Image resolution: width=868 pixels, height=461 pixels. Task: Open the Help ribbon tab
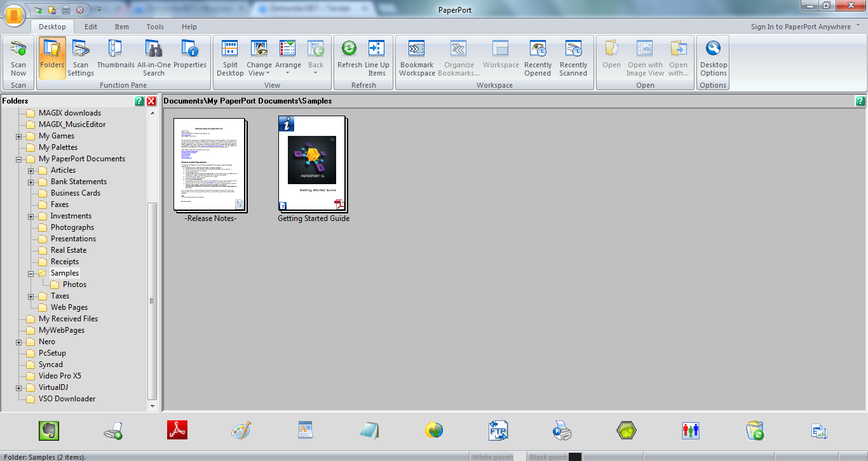(x=189, y=27)
